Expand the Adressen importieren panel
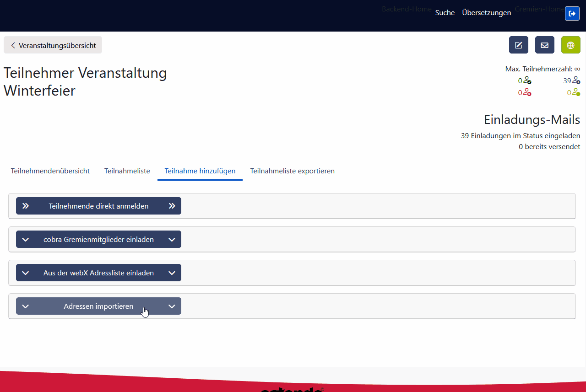Screen dimensions: 586x392 (x=98, y=306)
